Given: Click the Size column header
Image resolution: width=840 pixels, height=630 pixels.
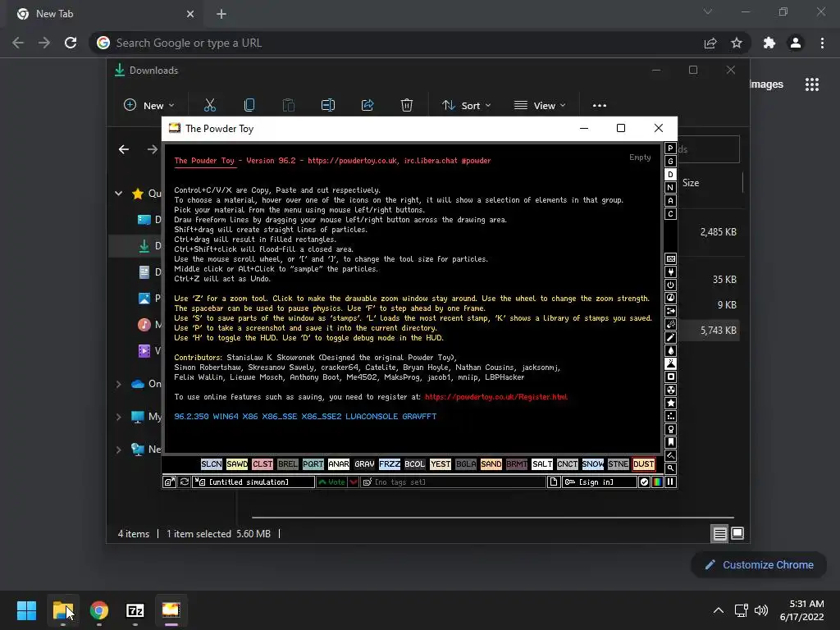Looking at the screenshot, I should coord(691,183).
